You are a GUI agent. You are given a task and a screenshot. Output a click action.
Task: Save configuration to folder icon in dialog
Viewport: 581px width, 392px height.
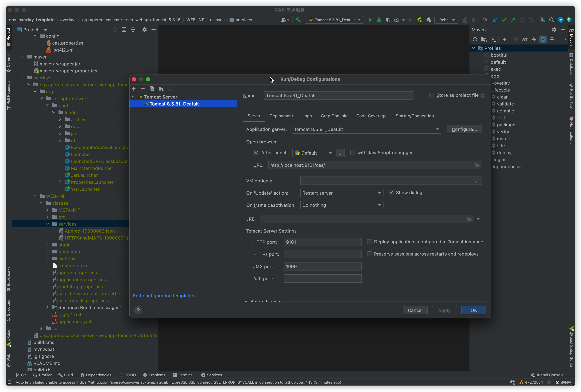point(161,89)
